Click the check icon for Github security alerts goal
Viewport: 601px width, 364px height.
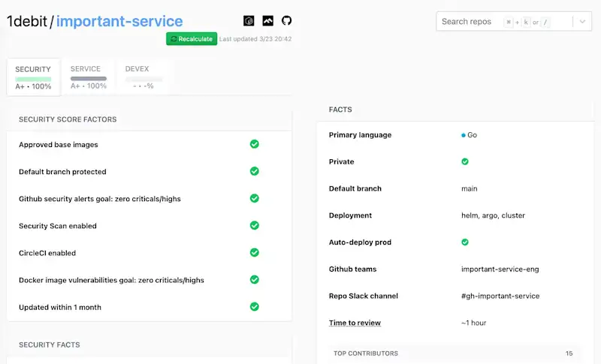(255, 198)
